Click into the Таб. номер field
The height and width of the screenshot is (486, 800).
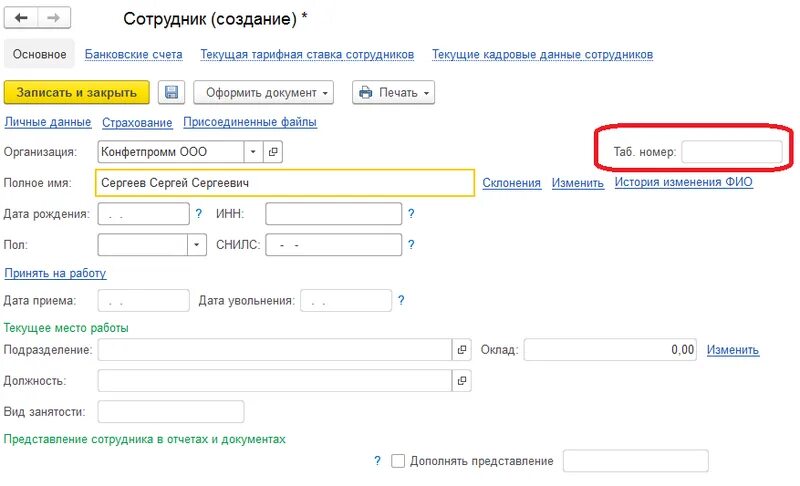tap(732, 152)
